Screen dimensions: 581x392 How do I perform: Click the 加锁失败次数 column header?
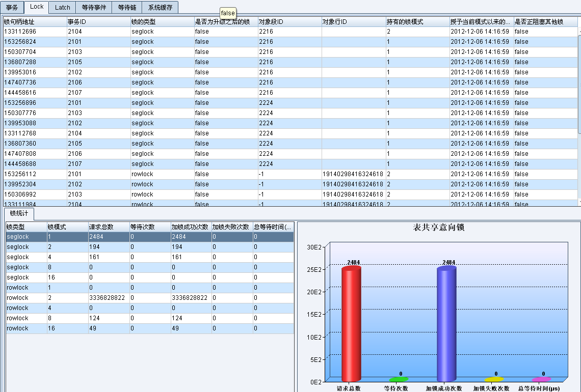click(x=231, y=227)
